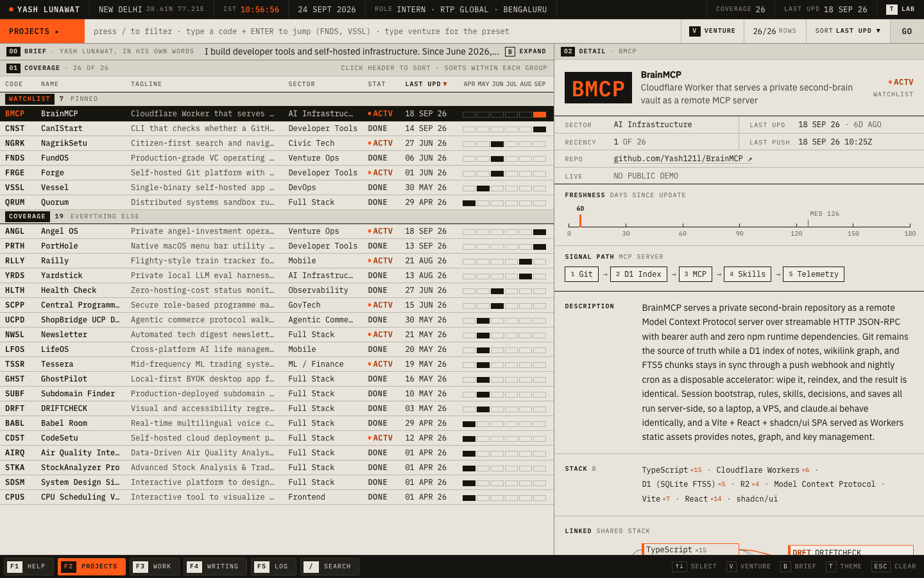Toggle VENTURE via footer V shortcut
This screenshot has width=924, height=578.
[x=749, y=566]
